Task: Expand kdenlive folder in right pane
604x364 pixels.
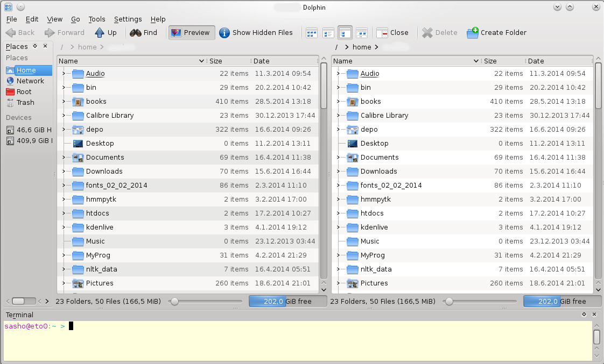Action: coord(339,227)
